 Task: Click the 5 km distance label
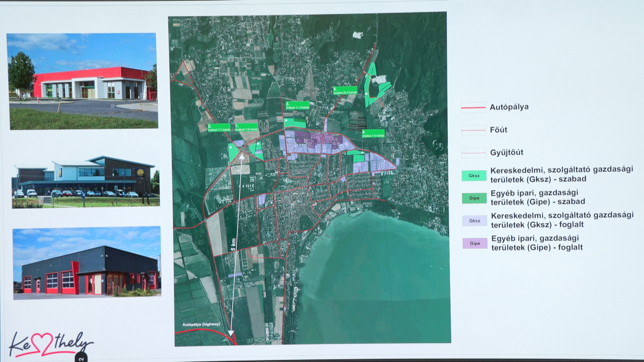pyautogui.click(x=234, y=245)
